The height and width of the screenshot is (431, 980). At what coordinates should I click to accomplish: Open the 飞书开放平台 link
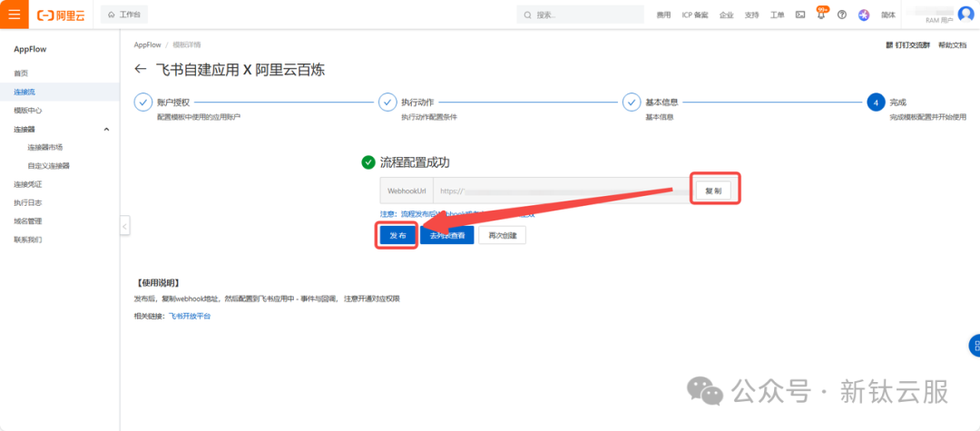coord(190,317)
